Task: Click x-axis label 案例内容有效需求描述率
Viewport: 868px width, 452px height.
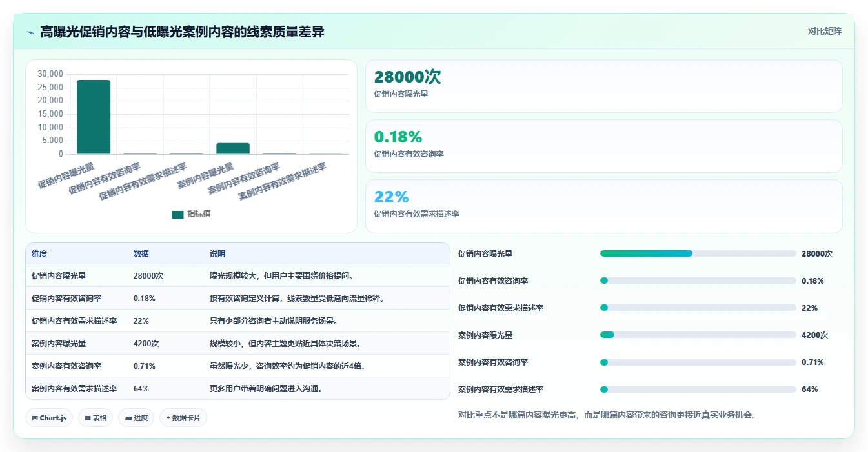Action: pos(283,181)
